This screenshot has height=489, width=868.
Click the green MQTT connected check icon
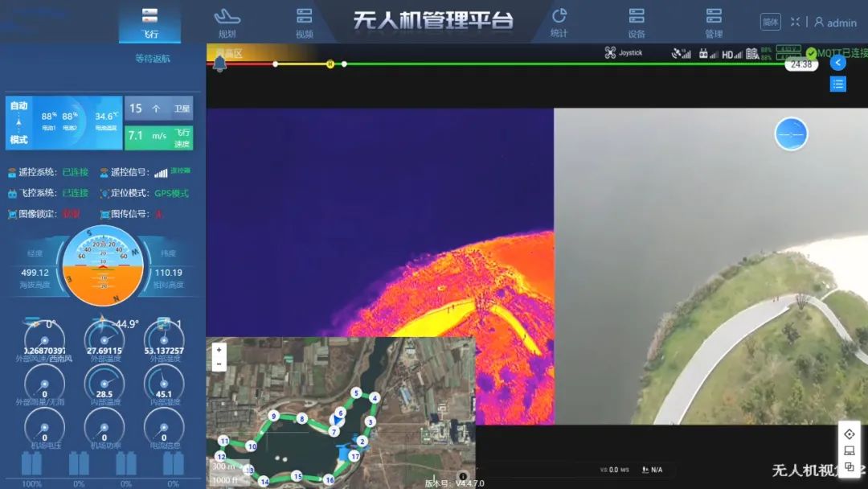pos(811,53)
